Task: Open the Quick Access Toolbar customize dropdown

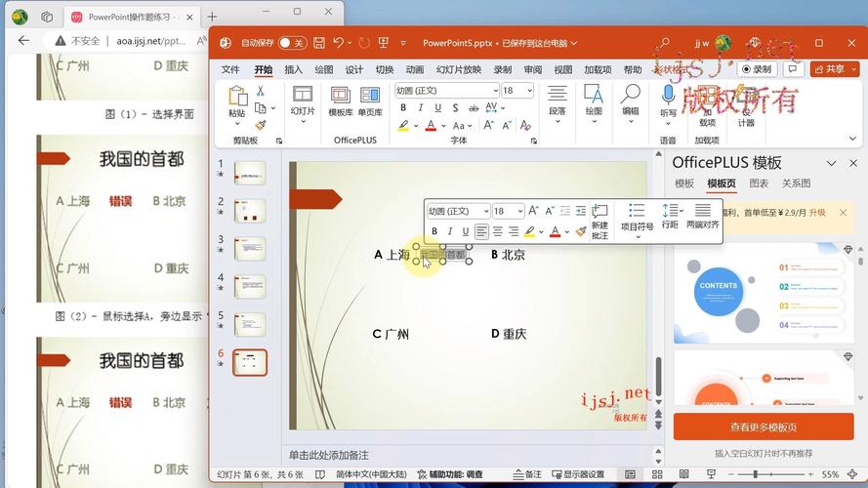Action: tap(403, 43)
